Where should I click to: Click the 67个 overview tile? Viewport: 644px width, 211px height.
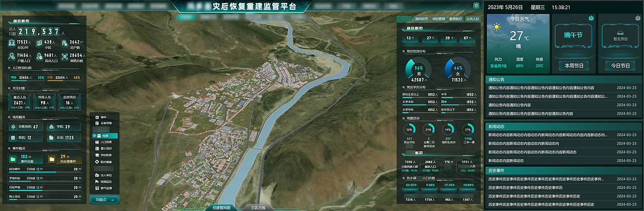click(467, 38)
